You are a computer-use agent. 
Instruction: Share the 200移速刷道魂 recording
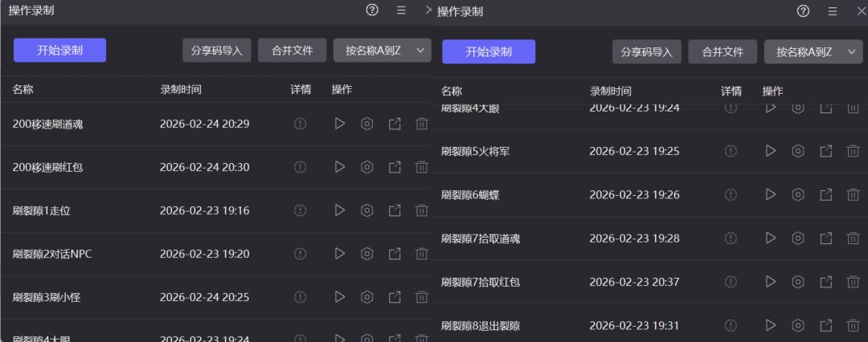[395, 124]
